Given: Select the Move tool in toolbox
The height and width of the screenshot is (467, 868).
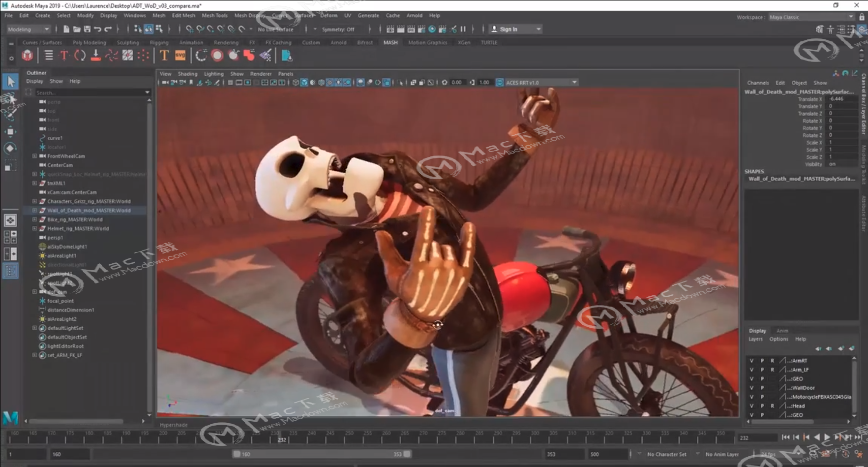Looking at the screenshot, I should click(x=10, y=131).
